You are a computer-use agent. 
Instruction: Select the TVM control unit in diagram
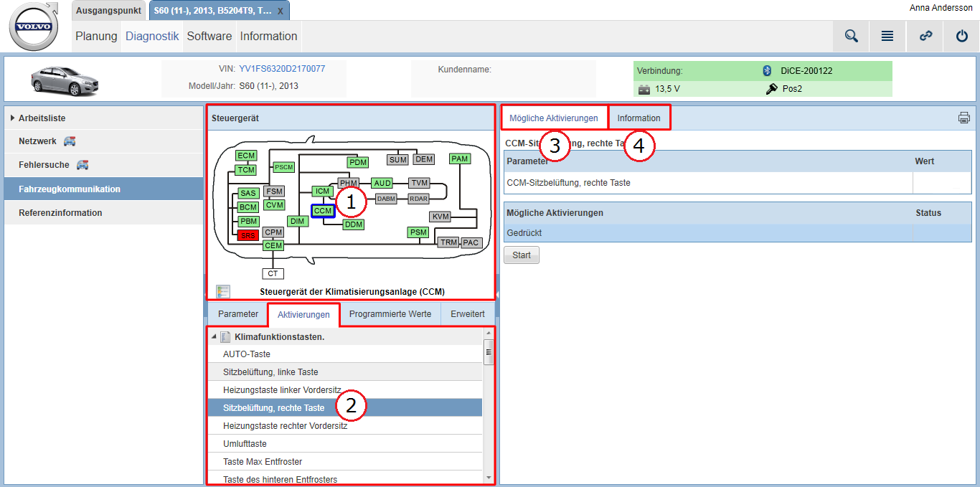(x=419, y=183)
